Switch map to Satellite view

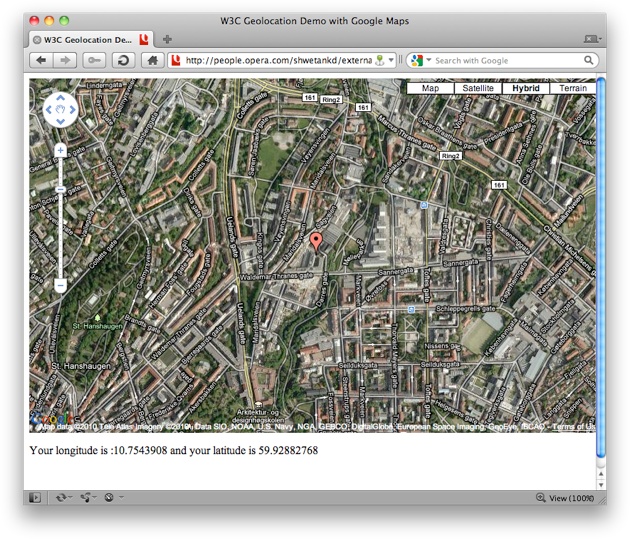pos(478,88)
